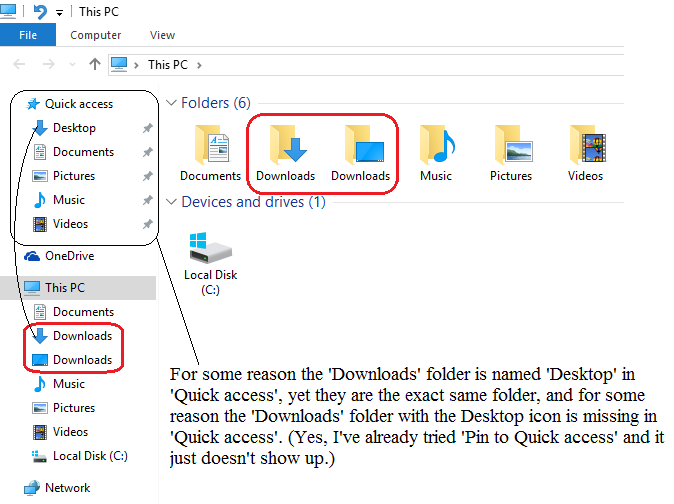674x504 pixels.
Task: Click the undo icon in title bar
Action: coord(40,12)
